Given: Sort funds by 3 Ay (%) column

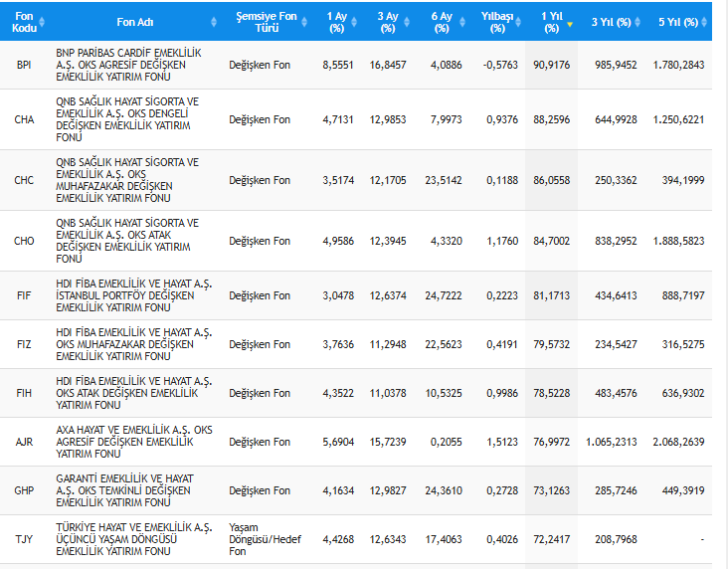Looking at the screenshot, I should click(x=391, y=22).
